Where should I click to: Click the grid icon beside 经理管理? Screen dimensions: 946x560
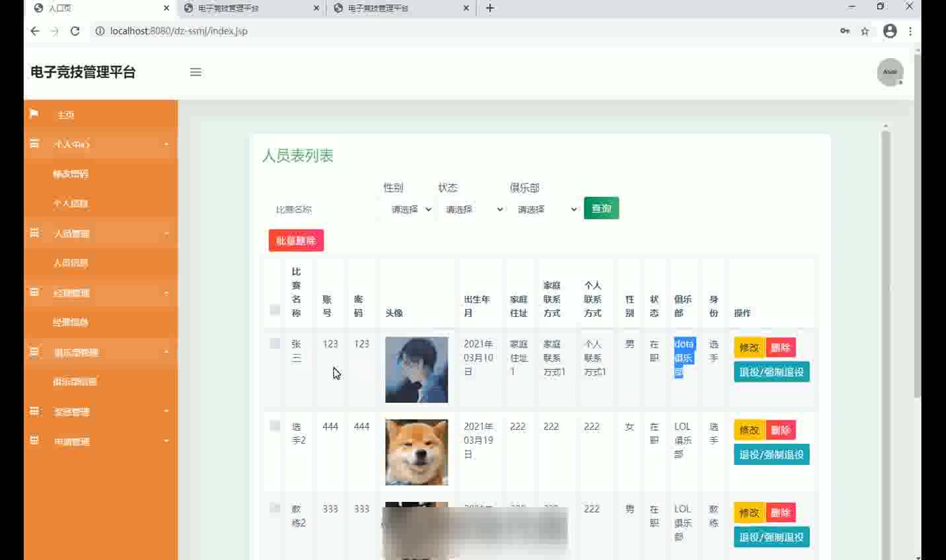coord(34,292)
